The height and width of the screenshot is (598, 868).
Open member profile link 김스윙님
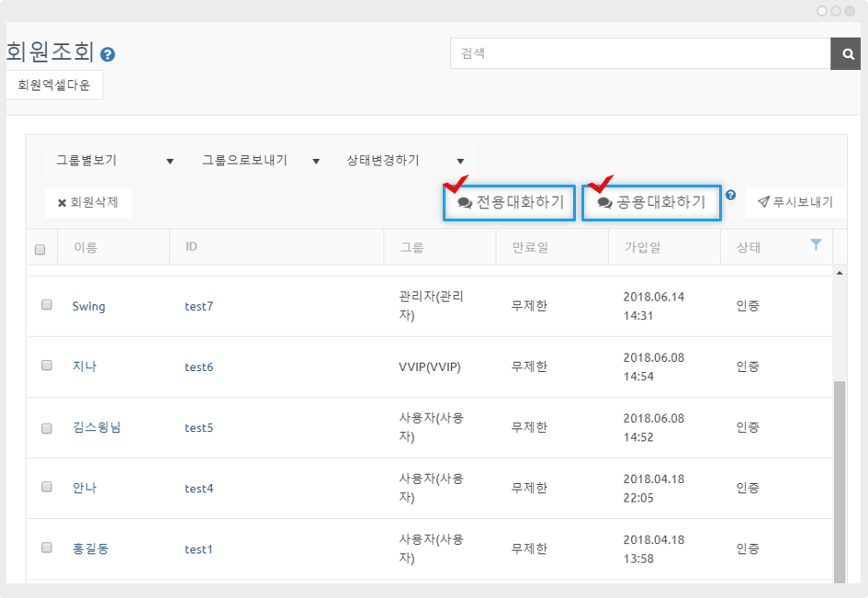[96, 427]
